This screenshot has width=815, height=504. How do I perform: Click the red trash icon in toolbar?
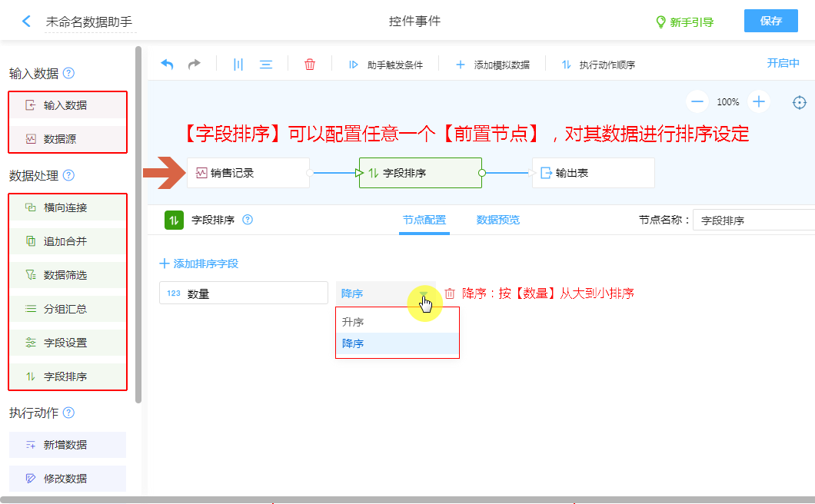tap(310, 65)
